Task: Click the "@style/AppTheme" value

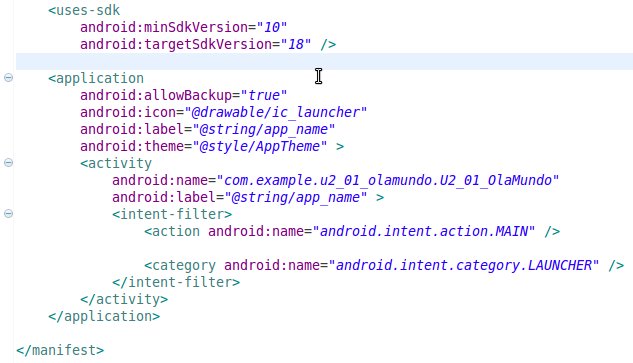Action: coord(260,146)
